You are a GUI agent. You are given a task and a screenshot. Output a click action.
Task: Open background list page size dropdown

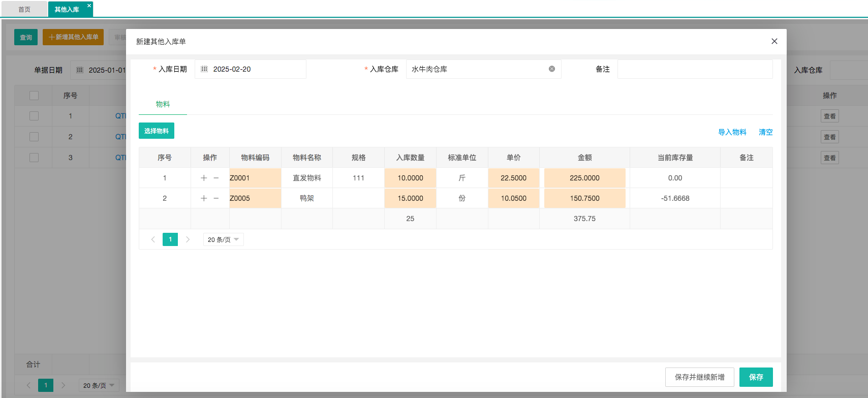point(99,385)
